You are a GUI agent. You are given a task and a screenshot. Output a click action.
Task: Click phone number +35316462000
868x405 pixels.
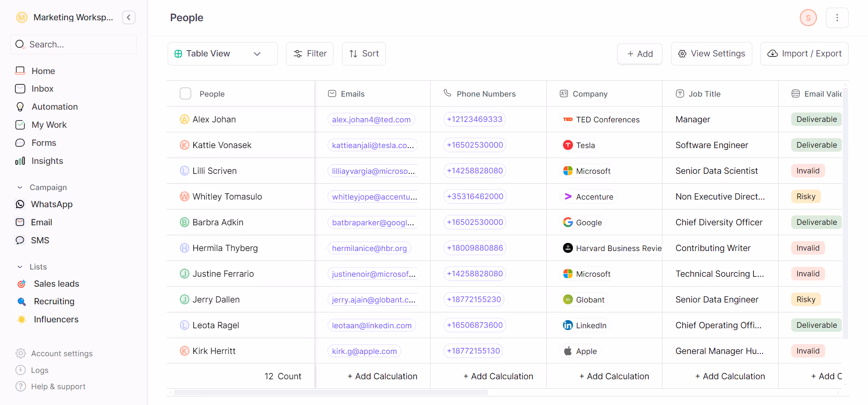coord(475,196)
